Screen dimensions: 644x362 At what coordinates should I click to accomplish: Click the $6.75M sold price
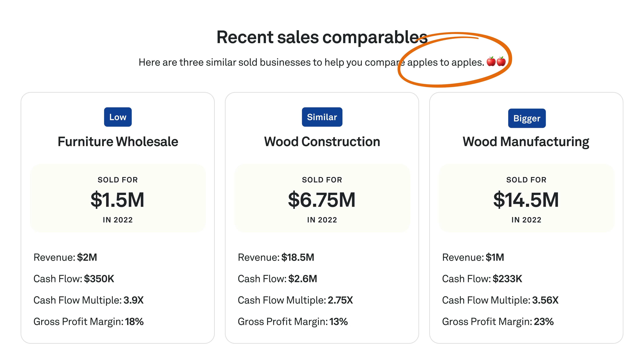(x=322, y=200)
